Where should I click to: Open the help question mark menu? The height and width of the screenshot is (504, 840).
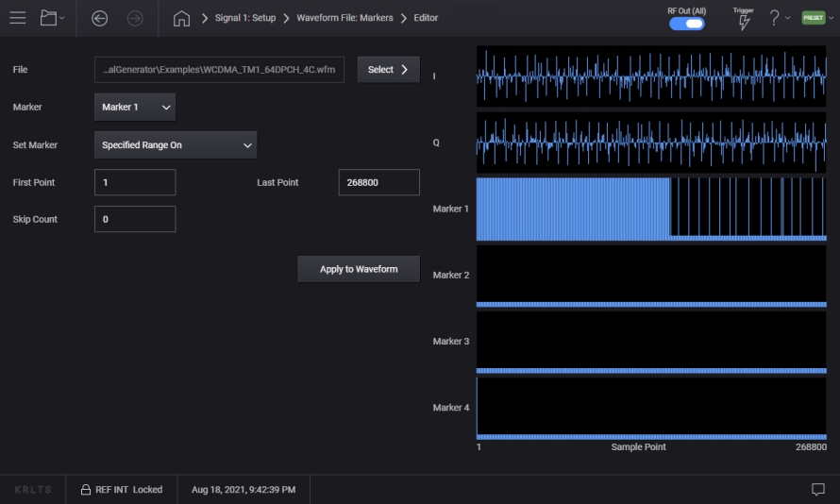[x=775, y=18]
